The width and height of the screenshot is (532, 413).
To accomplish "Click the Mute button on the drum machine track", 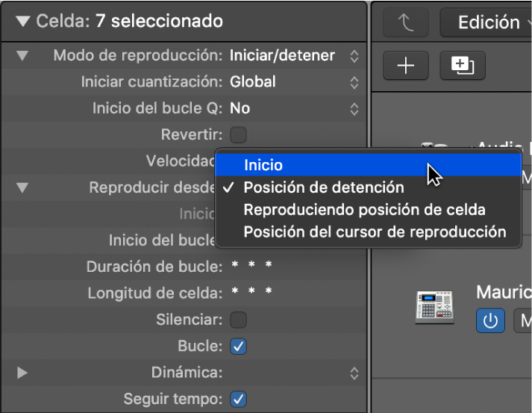I will pos(523,320).
